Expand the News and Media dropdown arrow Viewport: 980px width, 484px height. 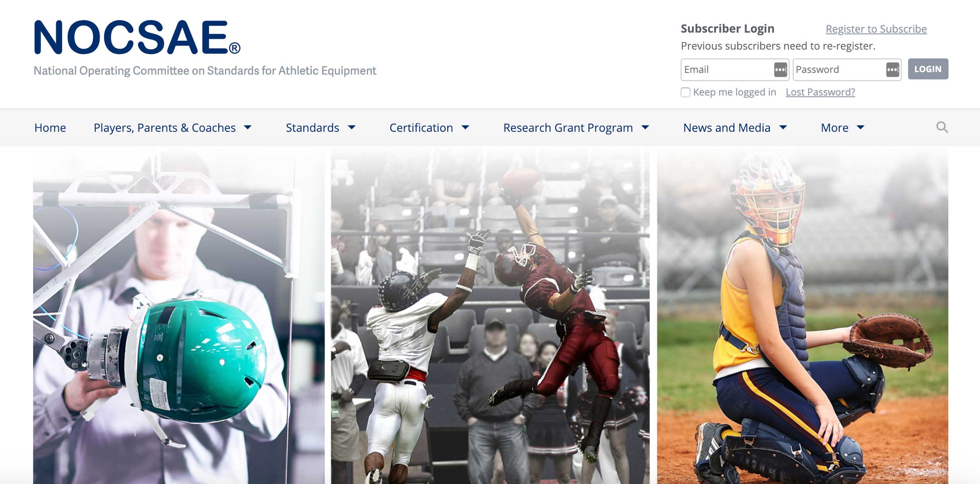(783, 127)
